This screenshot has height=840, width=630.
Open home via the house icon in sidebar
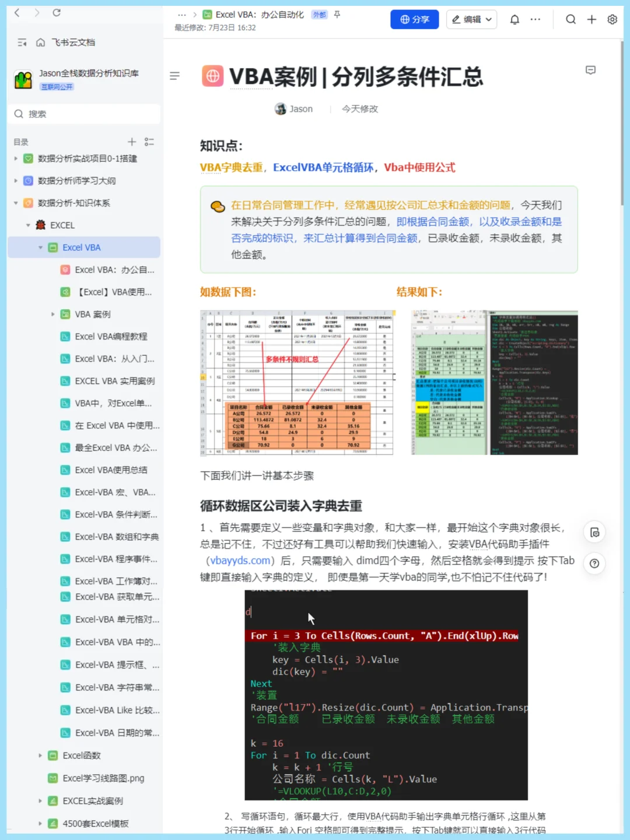[x=40, y=42]
